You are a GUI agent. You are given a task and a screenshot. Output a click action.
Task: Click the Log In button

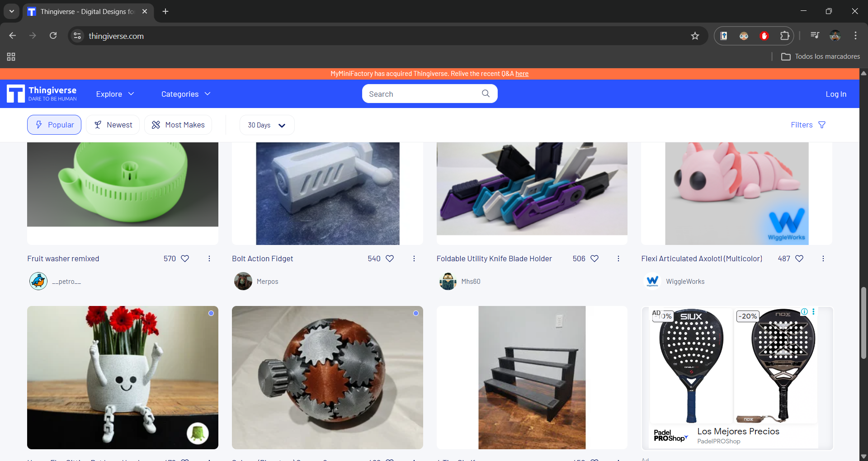tap(835, 94)
